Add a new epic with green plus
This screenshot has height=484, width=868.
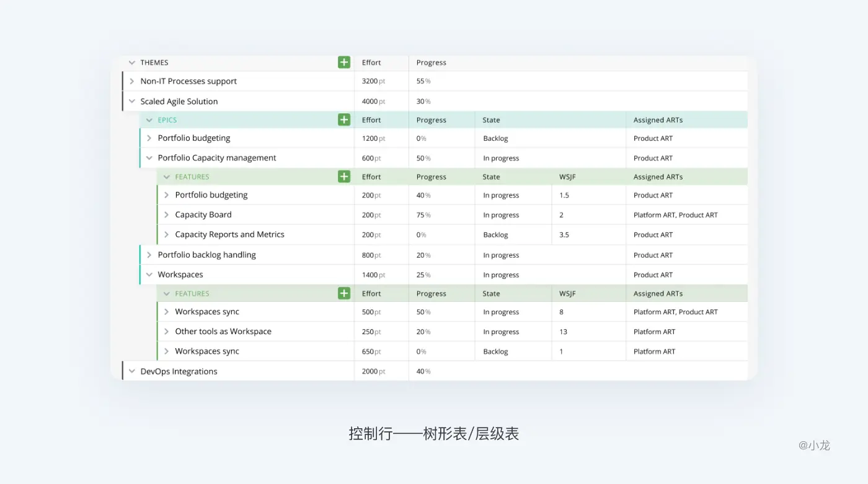(x=344, y=120)
